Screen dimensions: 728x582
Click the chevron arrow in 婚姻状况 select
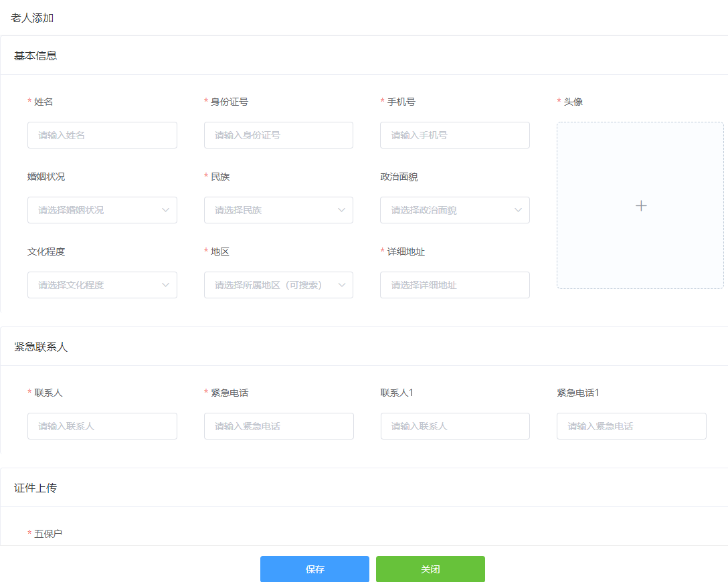coord(166,210)
